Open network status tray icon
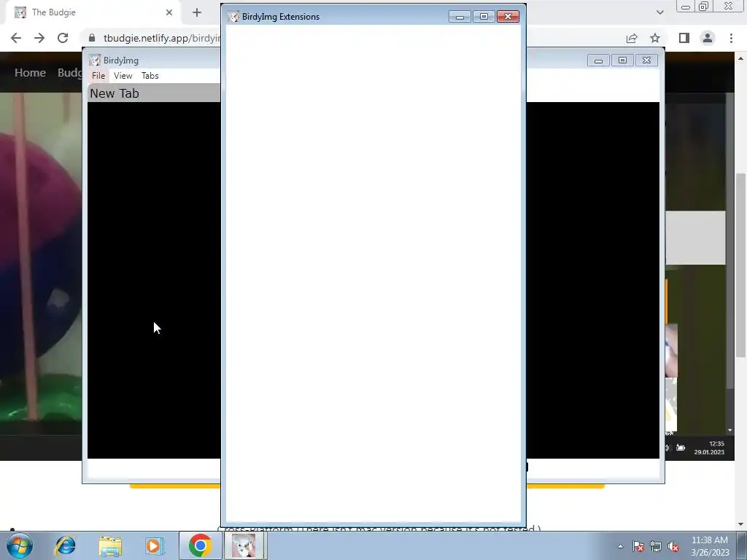 656,546
